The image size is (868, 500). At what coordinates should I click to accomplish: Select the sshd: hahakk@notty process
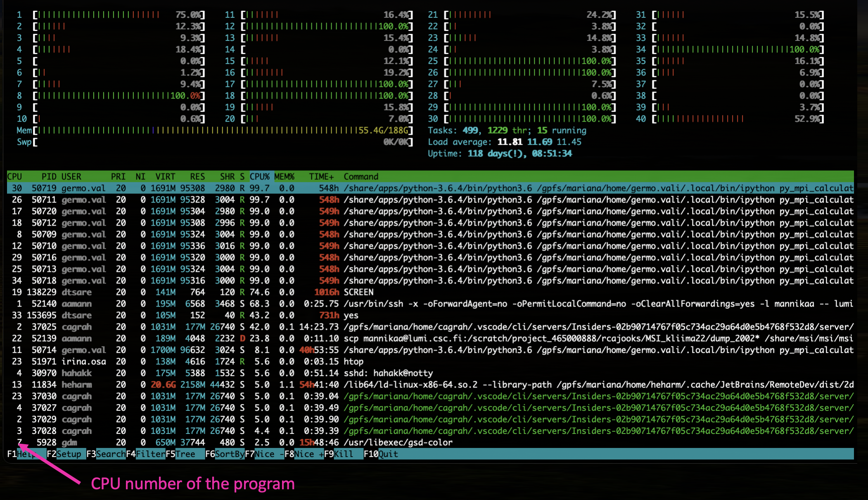click(430, 373)
